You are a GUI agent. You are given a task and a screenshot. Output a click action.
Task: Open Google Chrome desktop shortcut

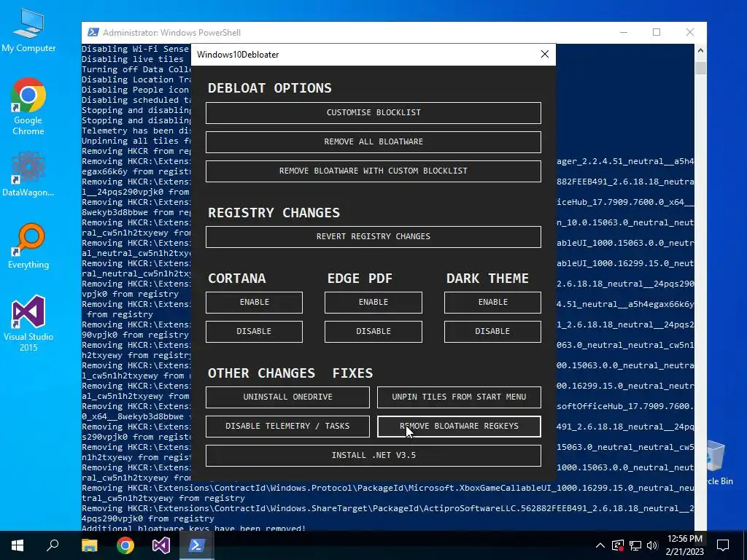click(28, 106)
